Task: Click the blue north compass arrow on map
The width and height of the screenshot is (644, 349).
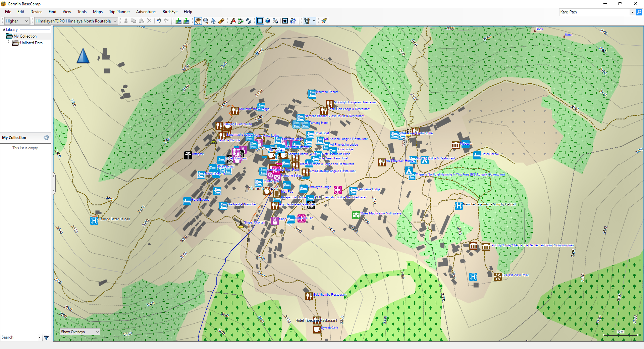Action: pos(83,56)
